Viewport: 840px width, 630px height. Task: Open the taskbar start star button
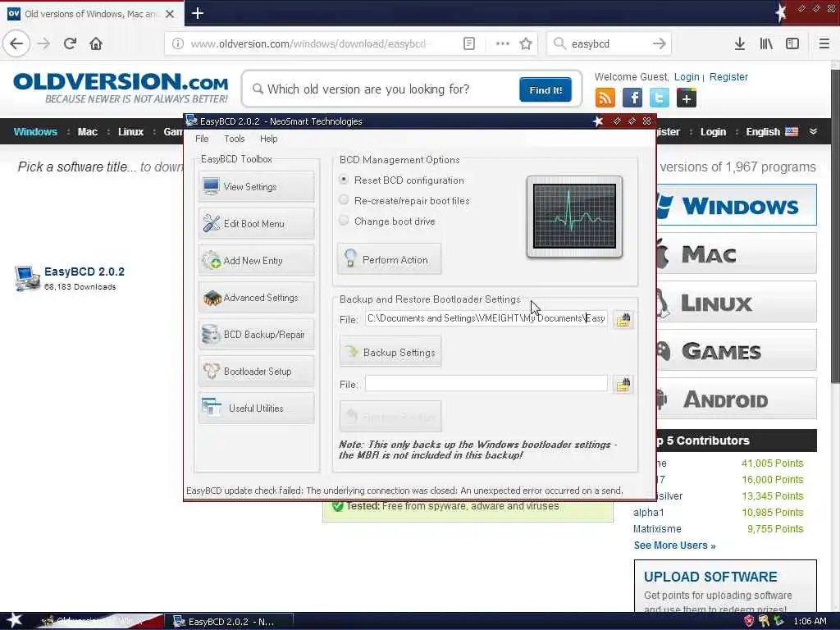14,620
